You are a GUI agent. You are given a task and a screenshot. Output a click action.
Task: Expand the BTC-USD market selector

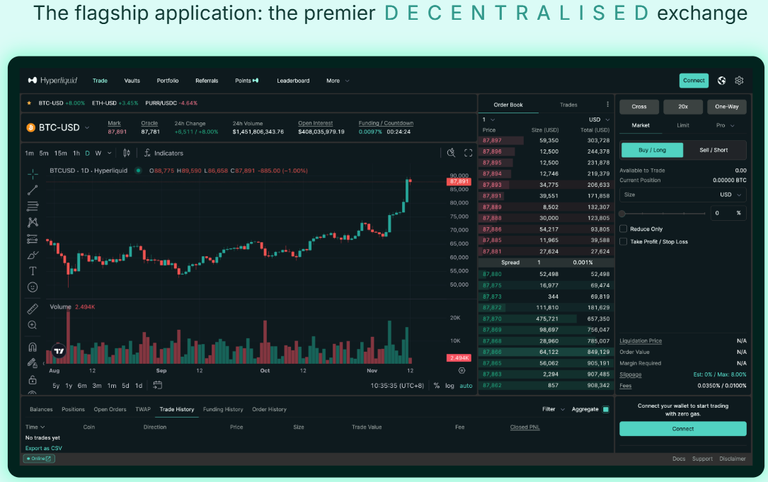(x=87, y=127)
